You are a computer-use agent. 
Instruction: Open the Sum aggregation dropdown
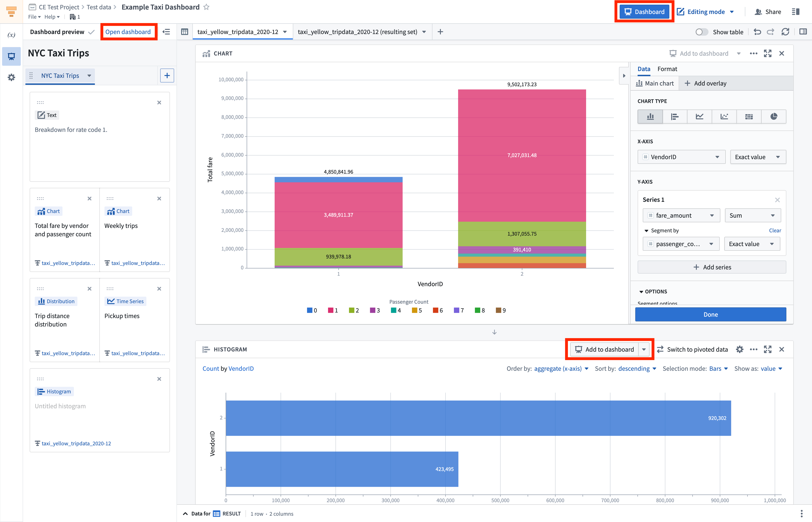tap(752, 216)
